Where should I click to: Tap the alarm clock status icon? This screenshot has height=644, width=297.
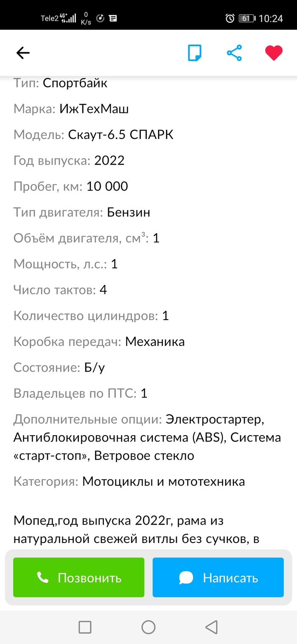pos(230,18)
